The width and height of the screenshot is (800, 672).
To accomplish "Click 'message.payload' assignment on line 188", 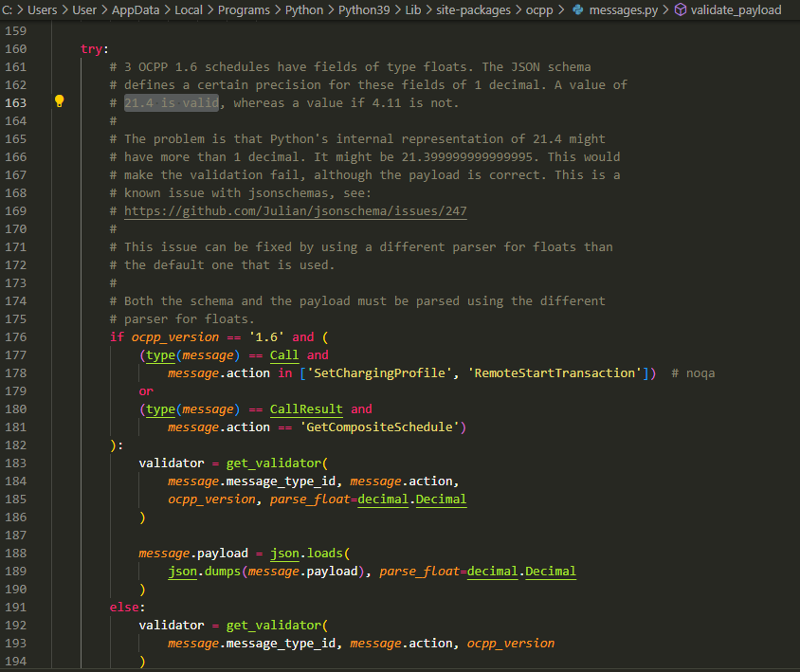I will [193, 553].
